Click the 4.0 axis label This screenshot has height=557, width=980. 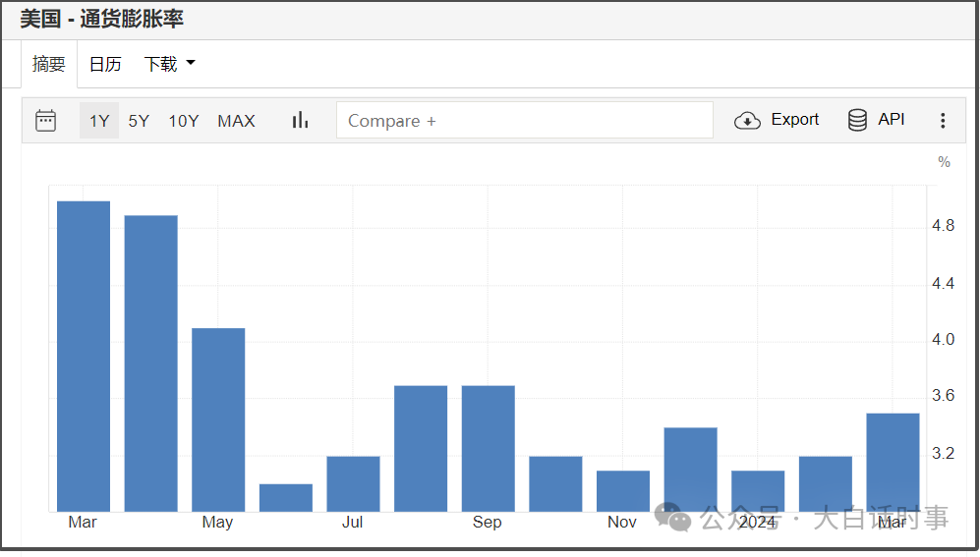[x=943, y=340]
